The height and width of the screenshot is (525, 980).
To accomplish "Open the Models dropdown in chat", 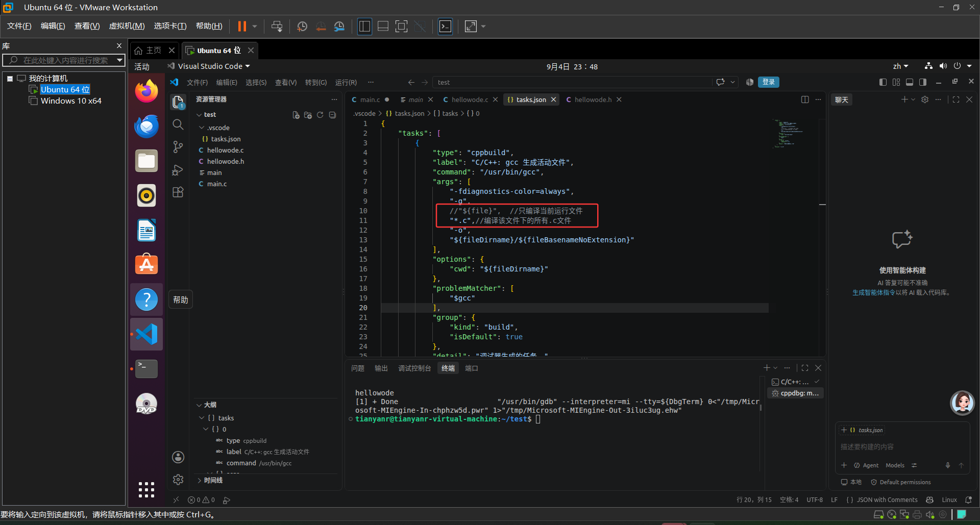I will pos(895,465).
